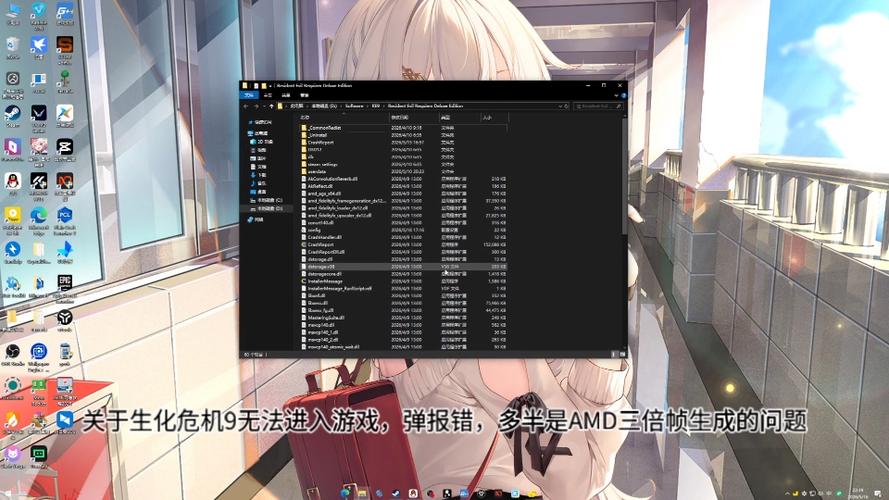Open 桌面 in the navigation pane
Screen dimensions: 889x500
(259, 192)
